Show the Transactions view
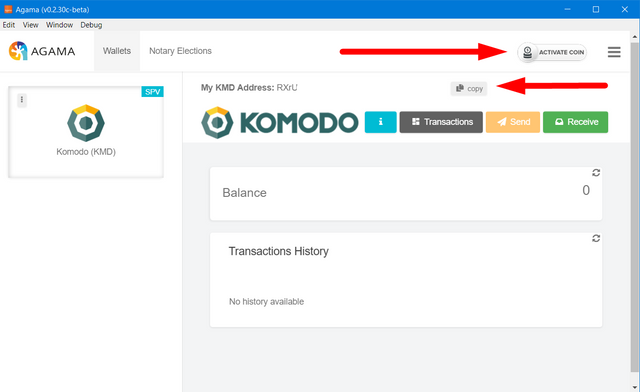This screenshot has height=392, width=640. click(441, 122)
